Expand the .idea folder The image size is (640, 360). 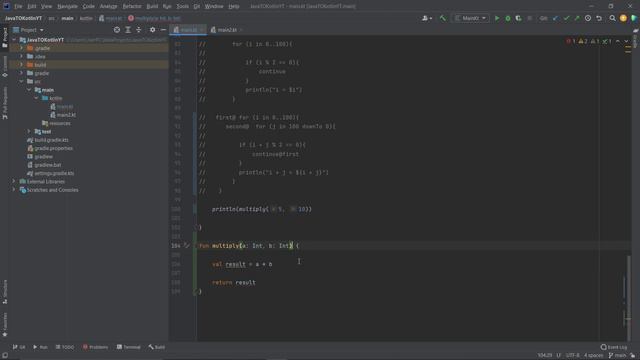pos(22,56)
